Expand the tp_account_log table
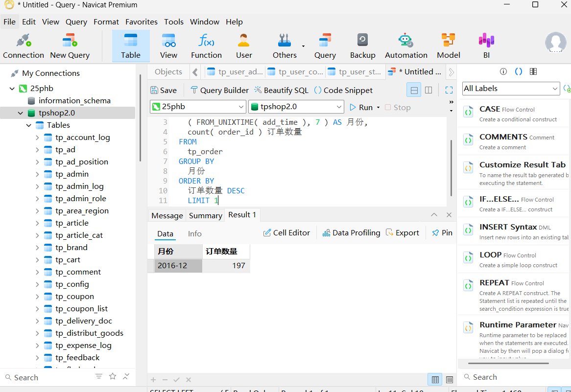 (x=37, y=138)
